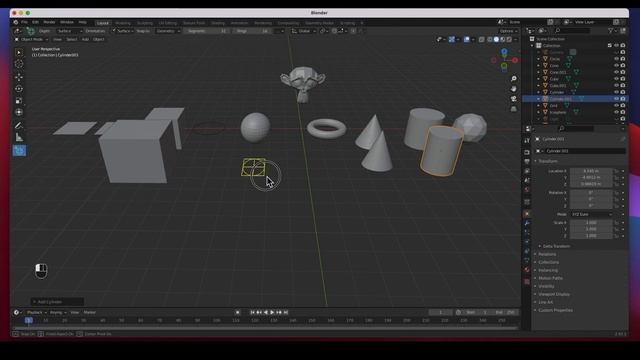Viewport: 640px width, 360px height.
Task: Click the Segments value field
Action: (206, 31)
